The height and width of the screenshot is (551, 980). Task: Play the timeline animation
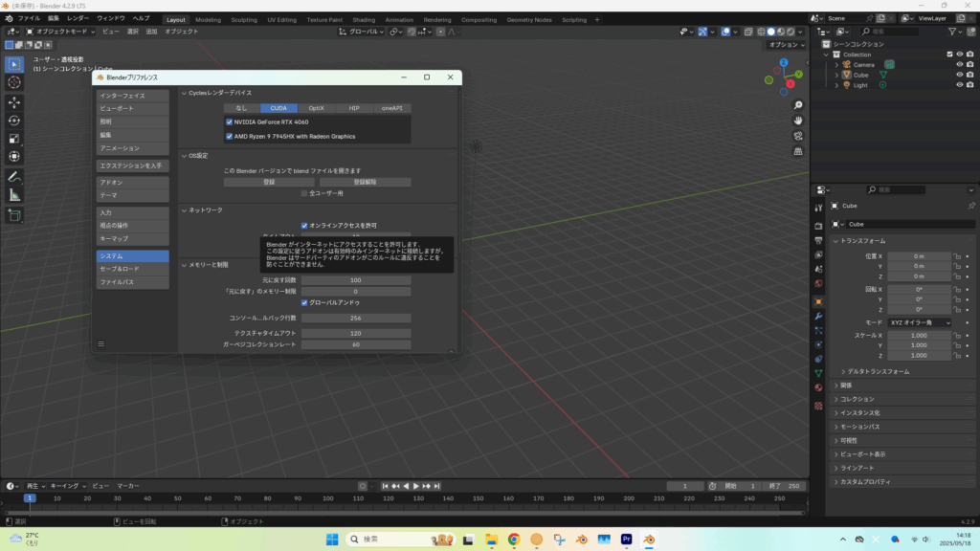tap(416, 486)
